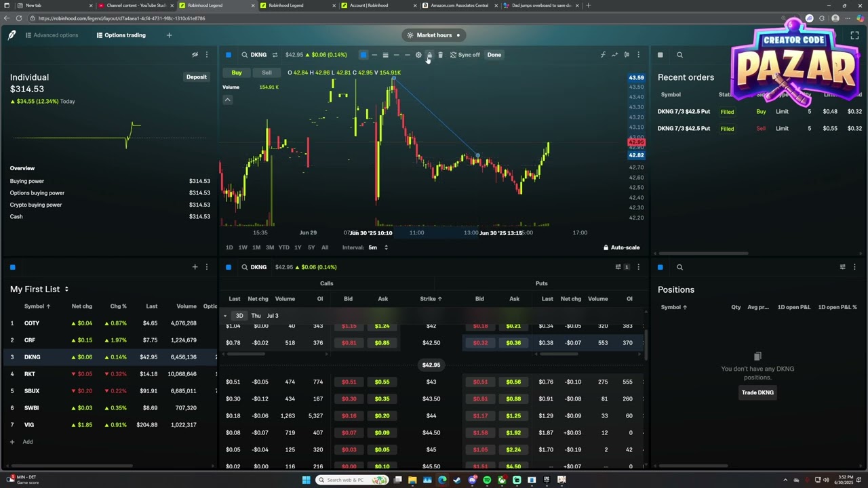Select the Options trading tab
The height and width of the screenshot is (488, 868).
tap(121, 35)
